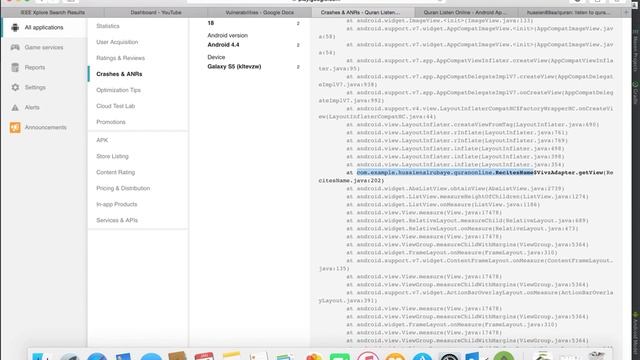The height and width of the screenshot is (360, 640).
Task: Open Calendar in the dock
Action: click(204, 356)
